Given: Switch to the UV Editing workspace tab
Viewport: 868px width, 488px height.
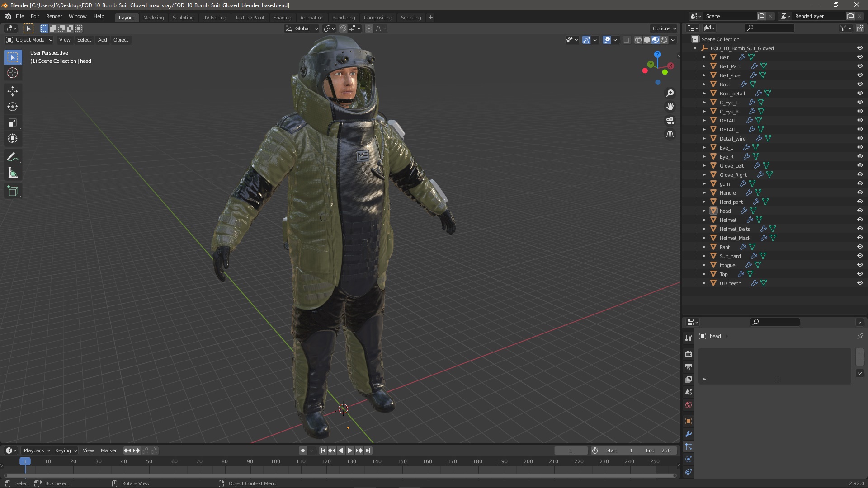Looking at the screenshot, I should click(214, 18).
